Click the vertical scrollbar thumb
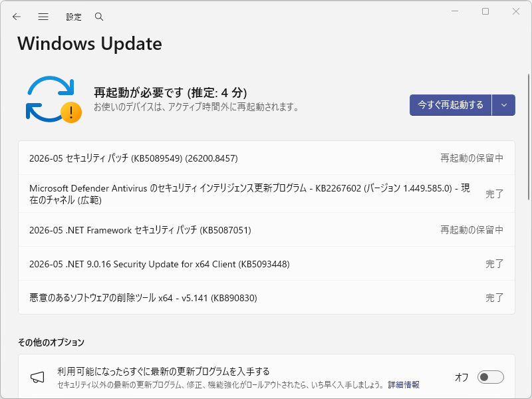This screenshot has width=532, height=399. pyautogui.click(x=529, y=136)
